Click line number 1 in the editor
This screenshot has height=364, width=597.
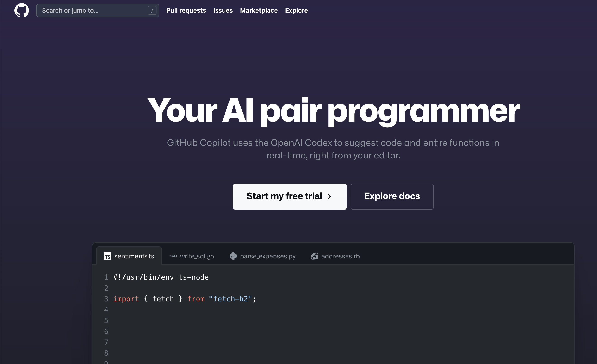[106, 277]
